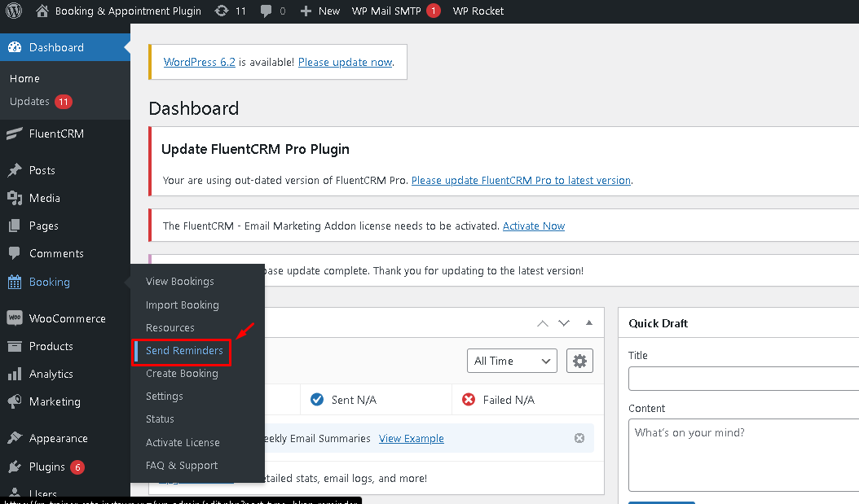
Task: Click the updates refresh icon showing 11
Action: 222,11
